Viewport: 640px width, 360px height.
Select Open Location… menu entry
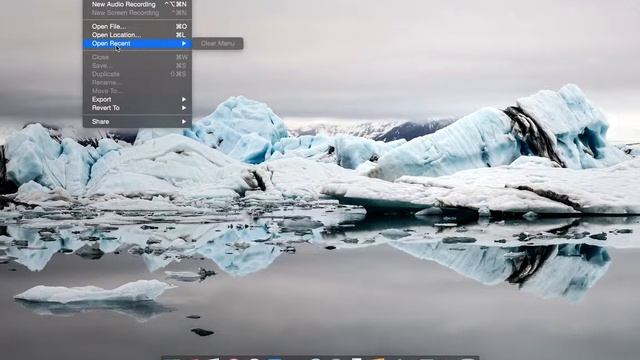(x=137, y=35)
